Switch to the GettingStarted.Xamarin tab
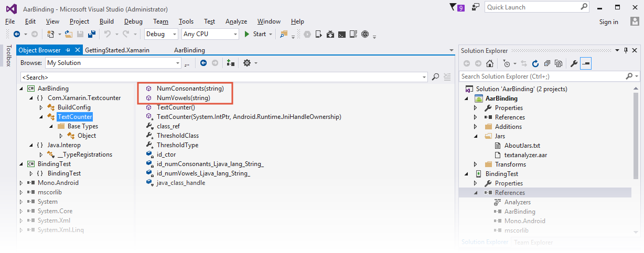 pos(117,50)
